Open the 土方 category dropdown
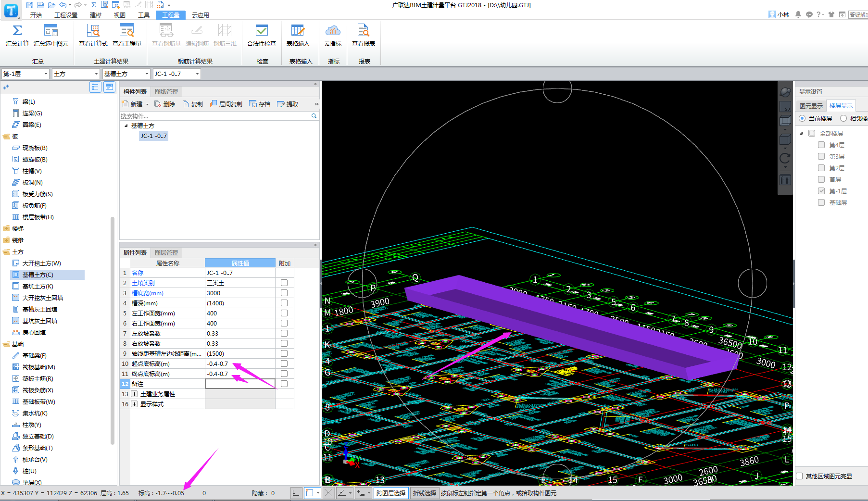The height and width of the screenshot is (501, 868). pyautogui.click(x=75, y=74)
